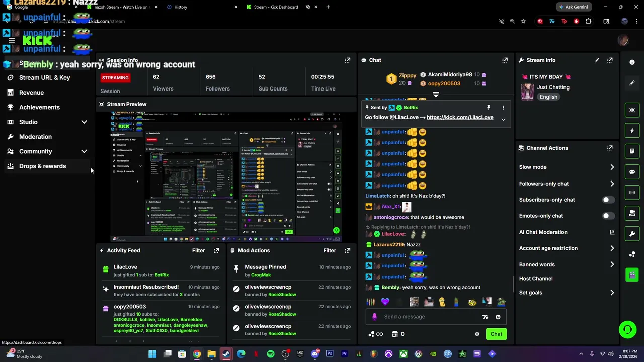The width and height of the screenshot is (644, 362).
Task: Click the broadcast signal widget icon in right sidebar
Action: pyautogui.click(x=632, y=193)
